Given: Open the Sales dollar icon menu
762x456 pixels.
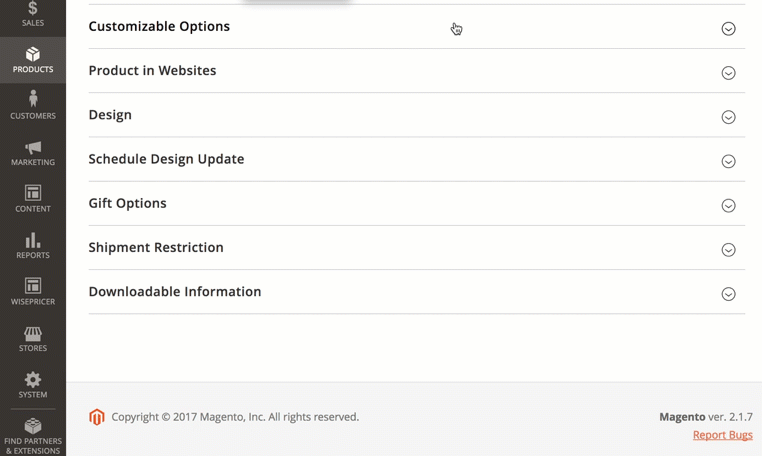Looking at the screenshot, I should 33,8.
